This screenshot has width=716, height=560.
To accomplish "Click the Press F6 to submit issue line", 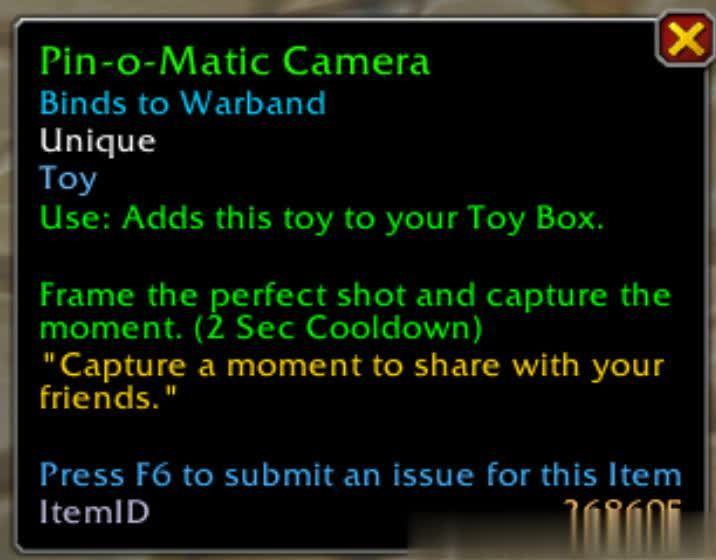I will (x=361, y=475).
